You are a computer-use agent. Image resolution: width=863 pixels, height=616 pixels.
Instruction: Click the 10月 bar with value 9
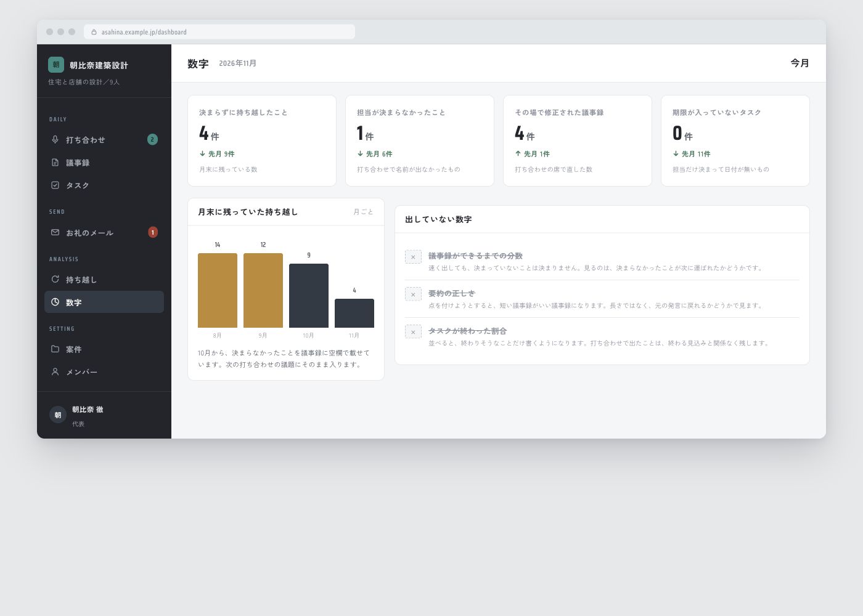click(309, 296)
